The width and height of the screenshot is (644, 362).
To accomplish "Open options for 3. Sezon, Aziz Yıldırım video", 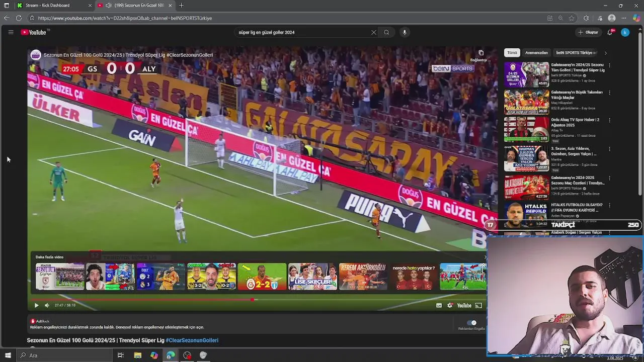I will coord(609,149).
